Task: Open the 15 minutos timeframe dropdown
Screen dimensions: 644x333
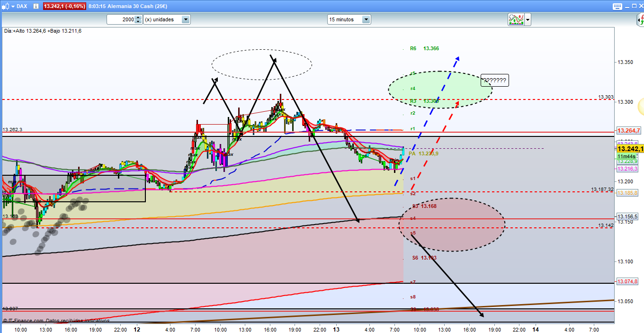Action: [366, 19]
